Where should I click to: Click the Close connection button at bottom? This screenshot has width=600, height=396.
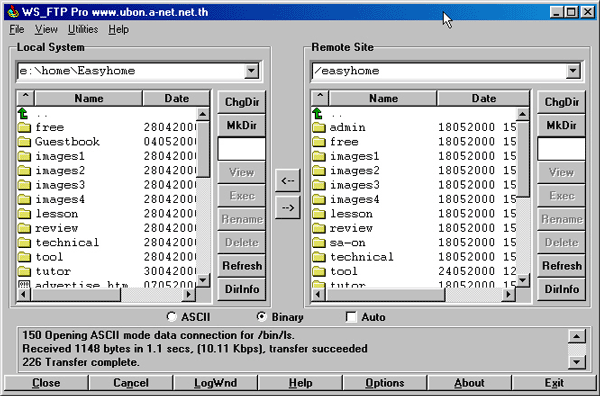point(46,383)
